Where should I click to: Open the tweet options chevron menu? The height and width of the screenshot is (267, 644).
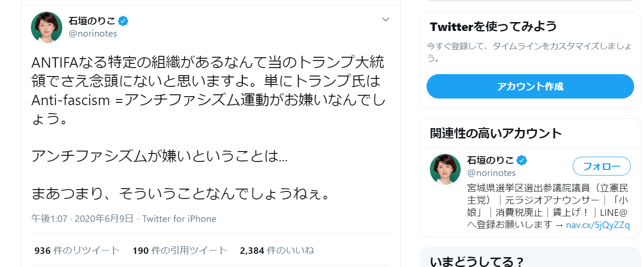(386, 20)
